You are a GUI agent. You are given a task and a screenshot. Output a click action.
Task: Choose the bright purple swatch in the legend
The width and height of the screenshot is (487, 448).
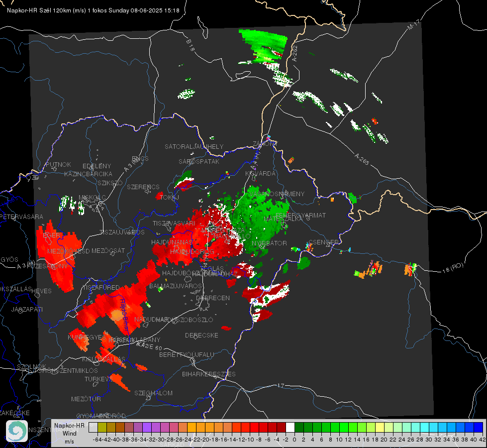coord(147,428)
